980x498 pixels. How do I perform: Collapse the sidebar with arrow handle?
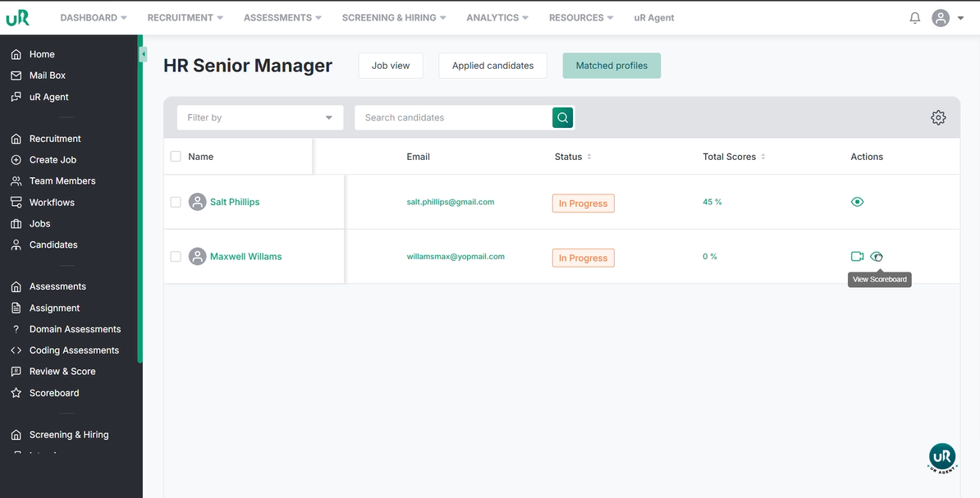(x=143, y=54)
